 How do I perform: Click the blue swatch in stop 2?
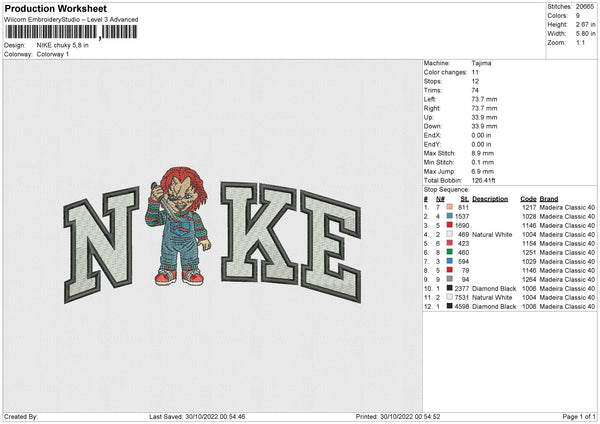pyautogui.click(x=449, y=216)
